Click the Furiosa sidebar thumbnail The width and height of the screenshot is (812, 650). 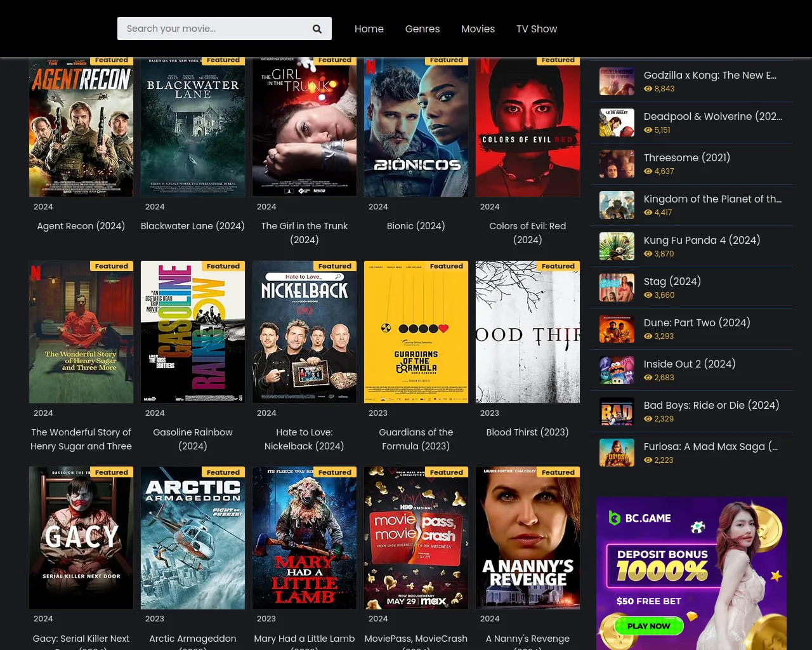617,453
